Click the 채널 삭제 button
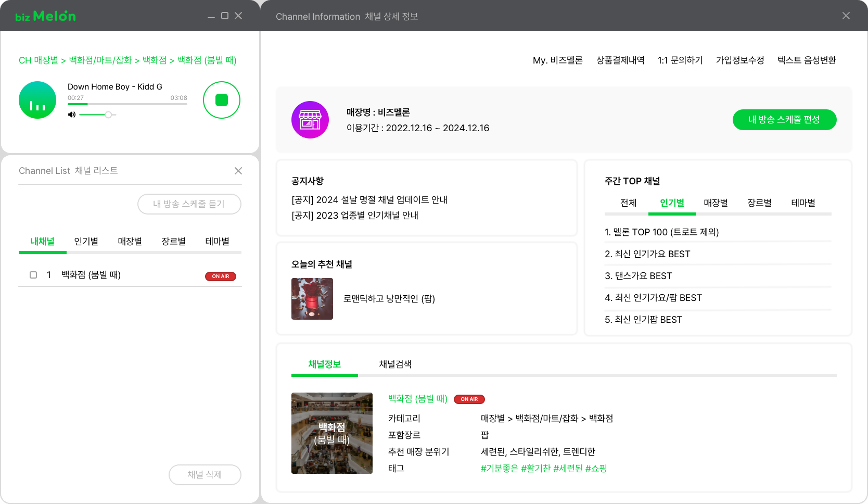The width and height of the screenshot is (868, 504). (205, 475)
